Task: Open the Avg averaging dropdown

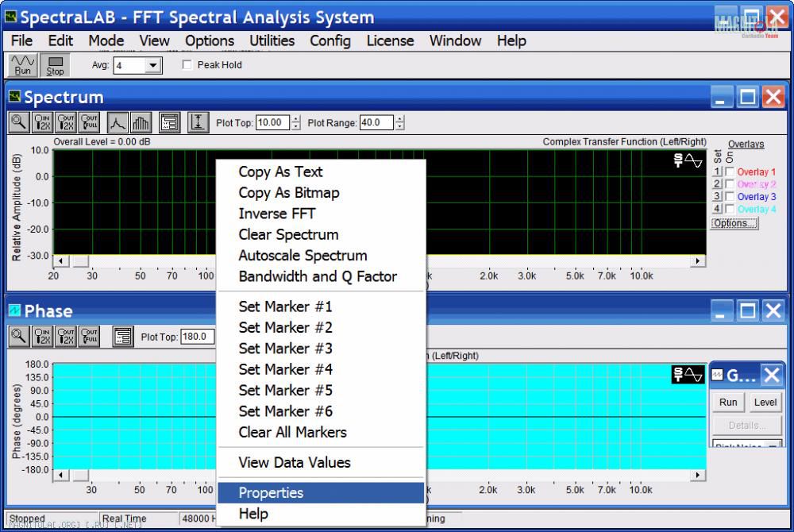Action: [152, 65]
